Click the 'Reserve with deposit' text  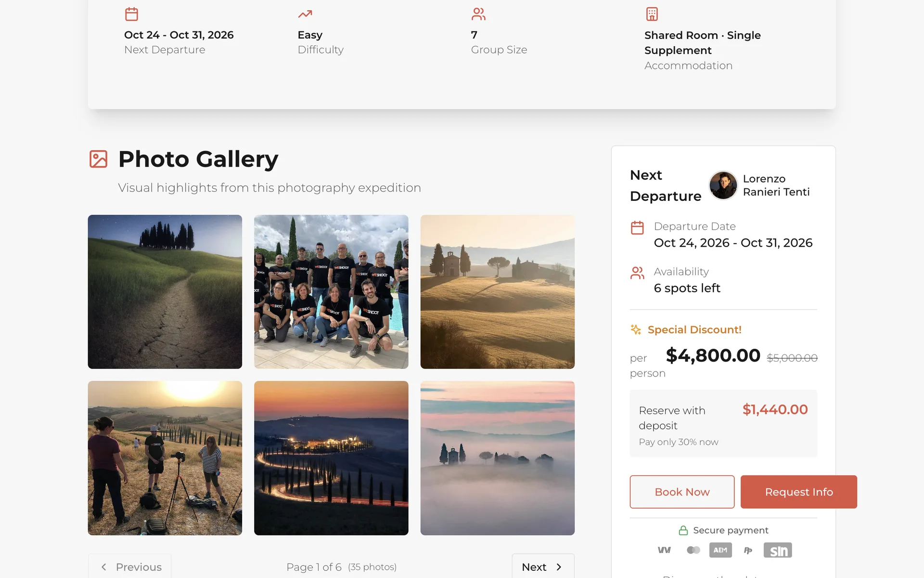click(672, 418)
